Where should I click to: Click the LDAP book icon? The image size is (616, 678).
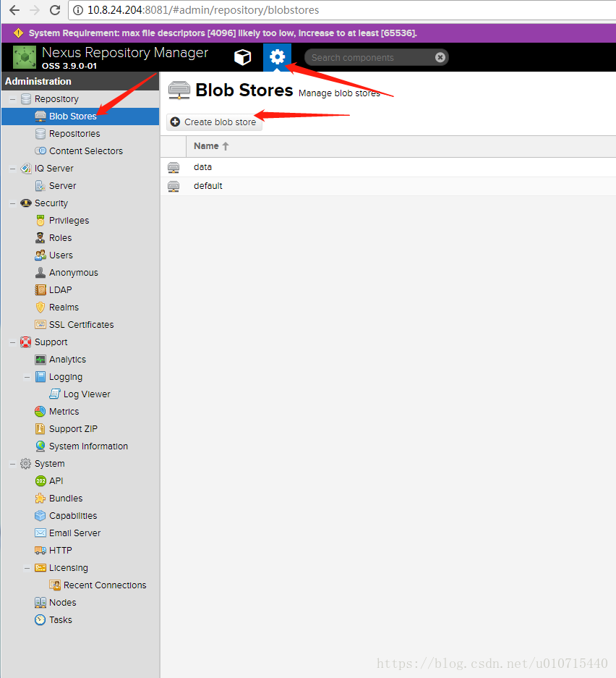point(40,289)
